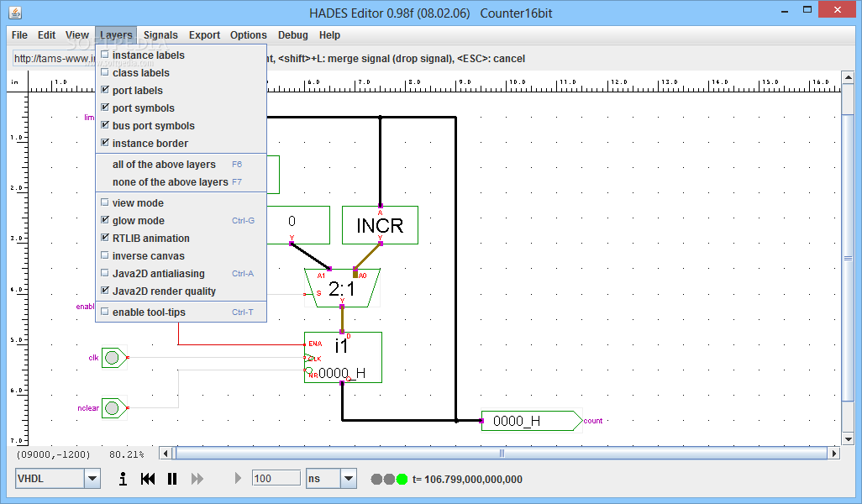Viewport: 862px width, 504px height.
Task: Click the URL field starting http://tams-www
Action: [54, 58]
